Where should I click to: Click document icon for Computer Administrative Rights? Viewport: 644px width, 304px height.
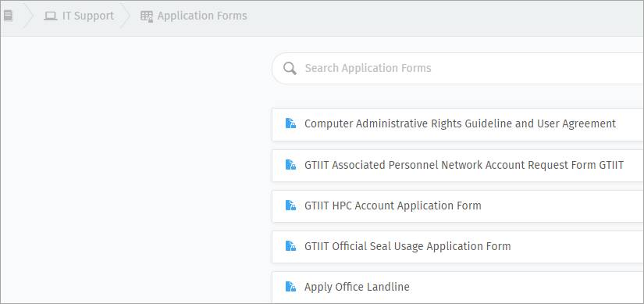click(290, 123)
